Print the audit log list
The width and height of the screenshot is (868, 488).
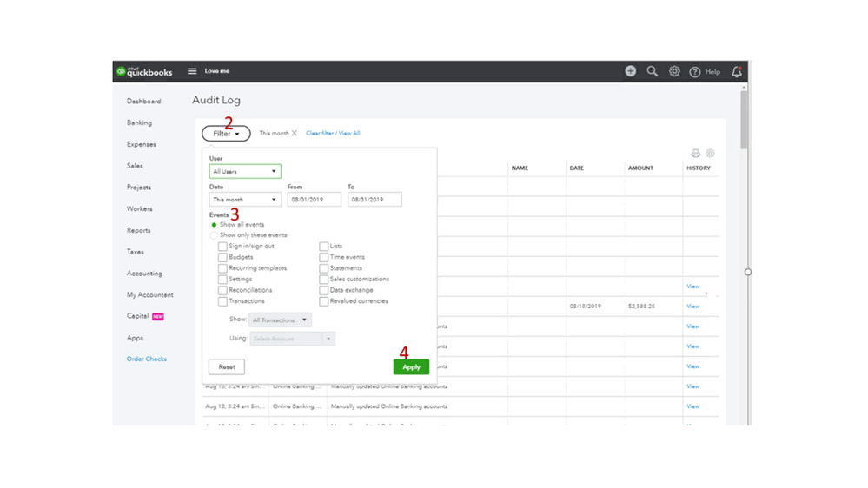pyautogui.click(x=696, y=154)
